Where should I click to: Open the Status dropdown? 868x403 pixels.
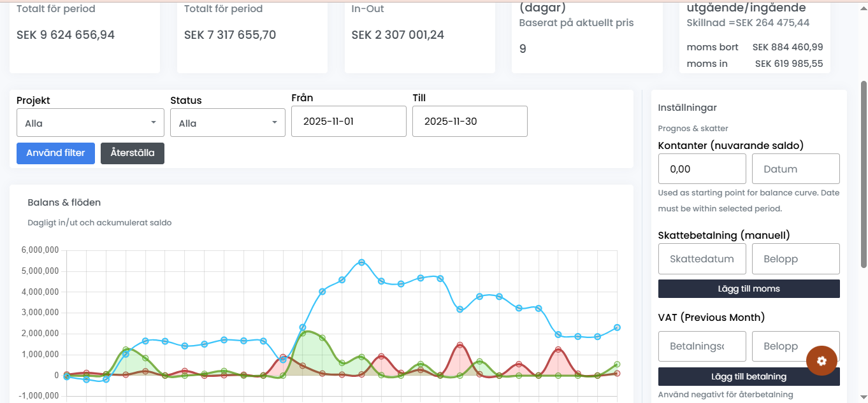point(227,123)
